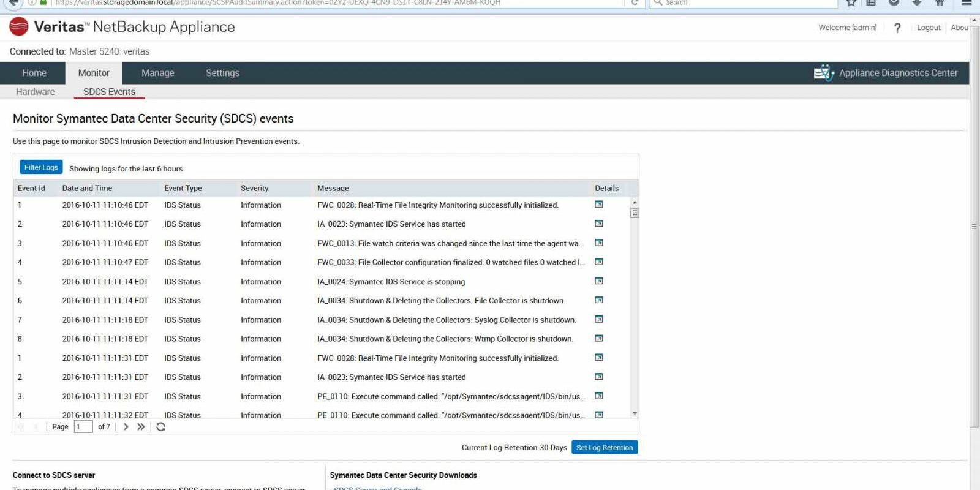Sort by Message column header
The image size is (980, 490).
[x=333, y=188]
